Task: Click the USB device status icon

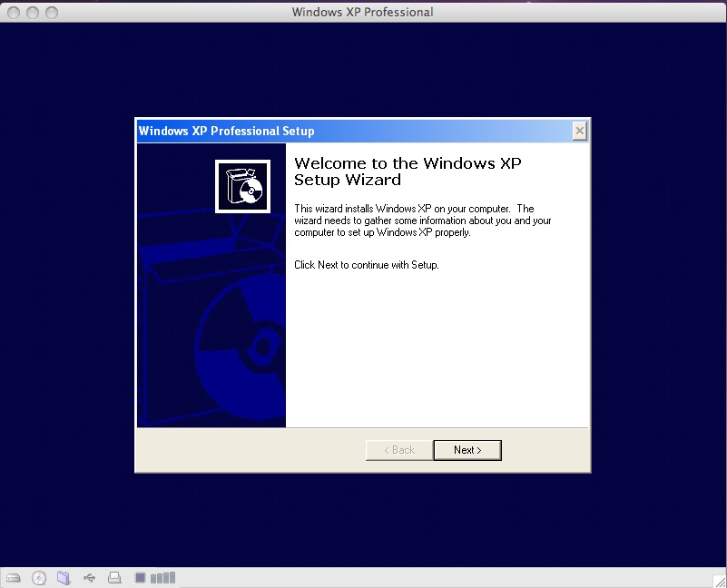Action: (x=89, y=577)
